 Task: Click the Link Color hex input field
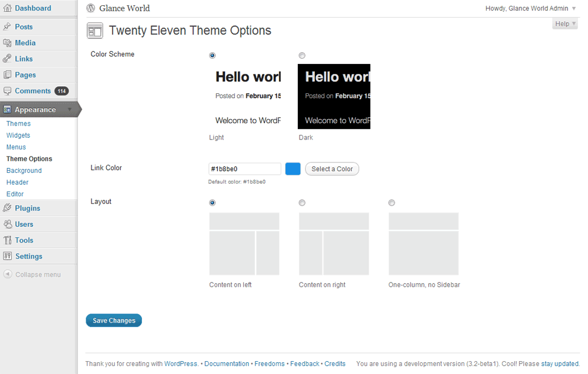[x=244, y=169]
